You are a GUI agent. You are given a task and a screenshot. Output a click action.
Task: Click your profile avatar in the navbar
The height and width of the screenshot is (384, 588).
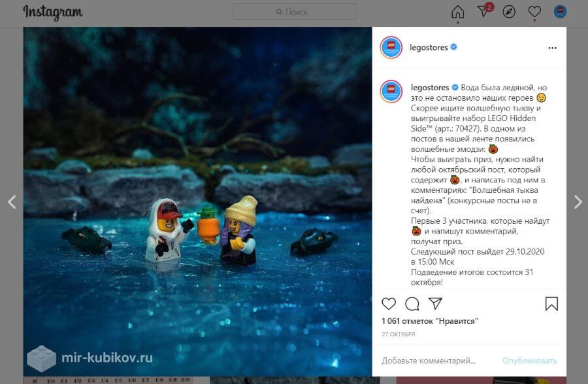coord(561,10)
